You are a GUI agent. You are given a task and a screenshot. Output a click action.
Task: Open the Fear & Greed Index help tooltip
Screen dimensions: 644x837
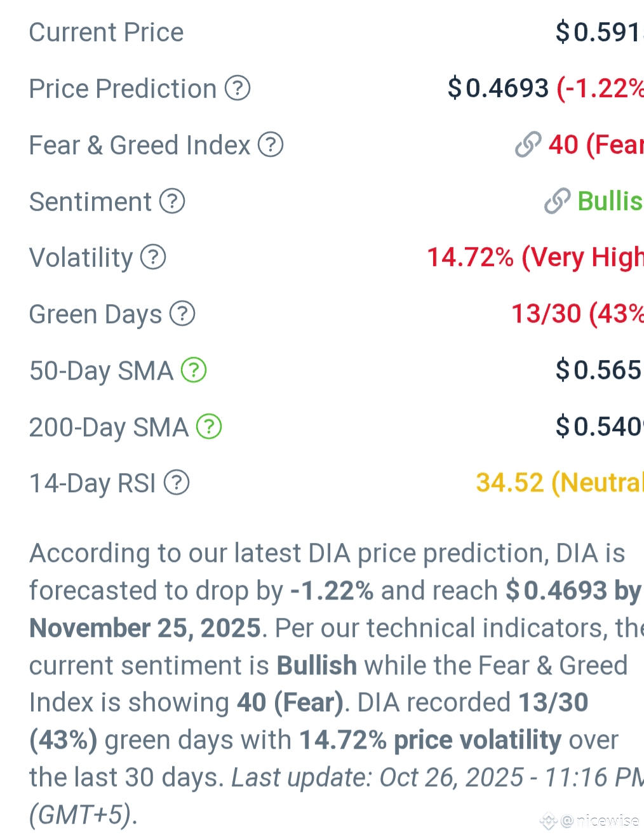click(x=271, y=145)
